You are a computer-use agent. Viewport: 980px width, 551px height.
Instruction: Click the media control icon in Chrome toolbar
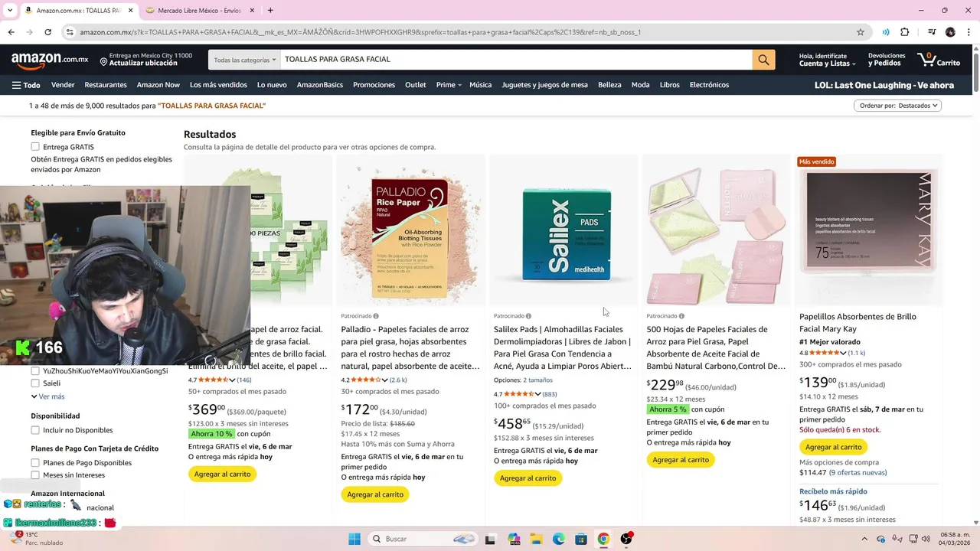point(932,32)
